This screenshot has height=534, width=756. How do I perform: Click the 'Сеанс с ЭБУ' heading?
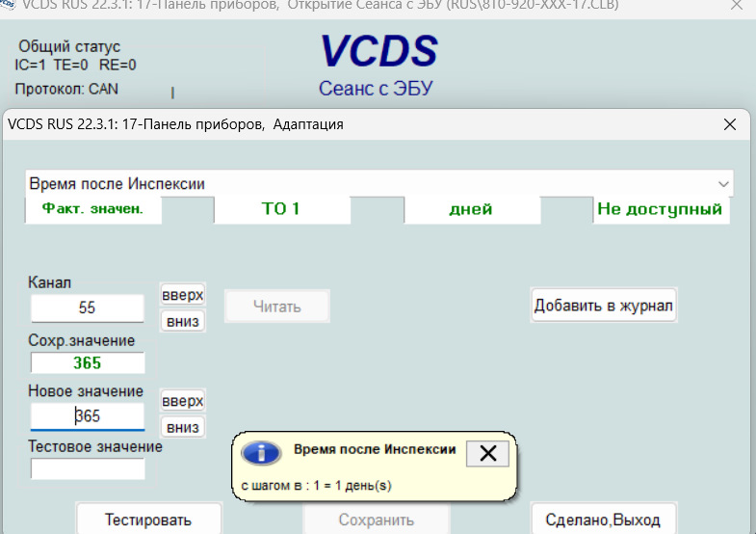coord(376,89)
